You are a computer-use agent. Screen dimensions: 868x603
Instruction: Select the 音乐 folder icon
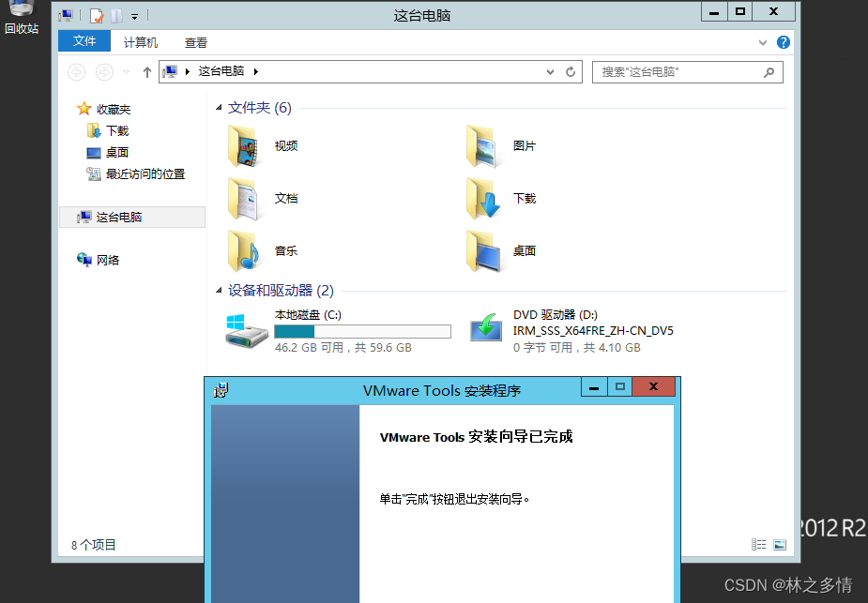coord(242,251)
